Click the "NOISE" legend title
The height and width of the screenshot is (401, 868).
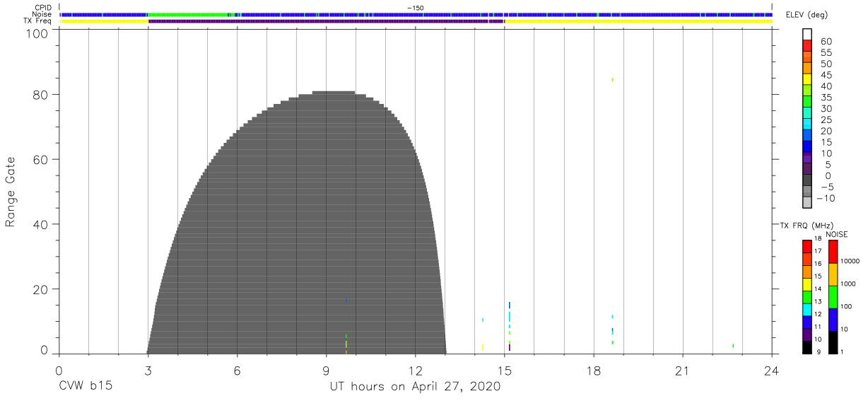click(836, 234)
